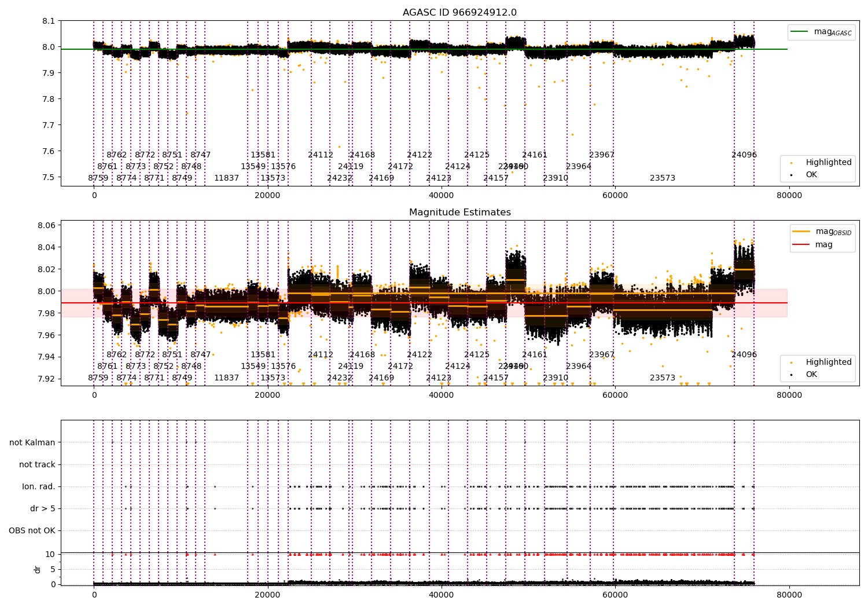Click obsid label '24168' in top panel
This screenshot has width=868, height=608.
362,155
